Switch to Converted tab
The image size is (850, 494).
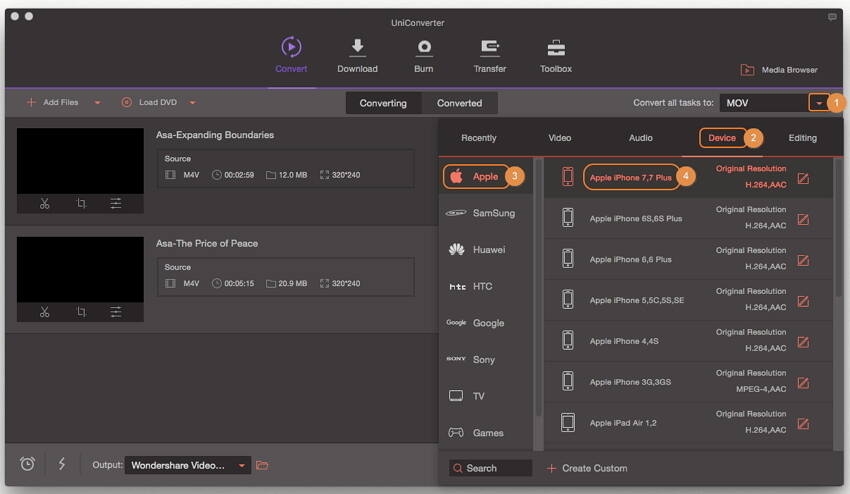click(x=459, y=103)
